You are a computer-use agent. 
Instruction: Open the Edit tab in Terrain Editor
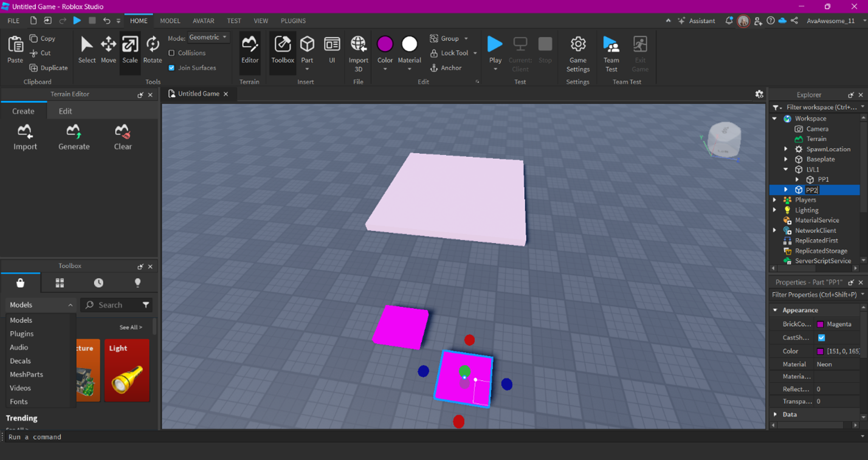pyautogui.click(x=66, y=111)
